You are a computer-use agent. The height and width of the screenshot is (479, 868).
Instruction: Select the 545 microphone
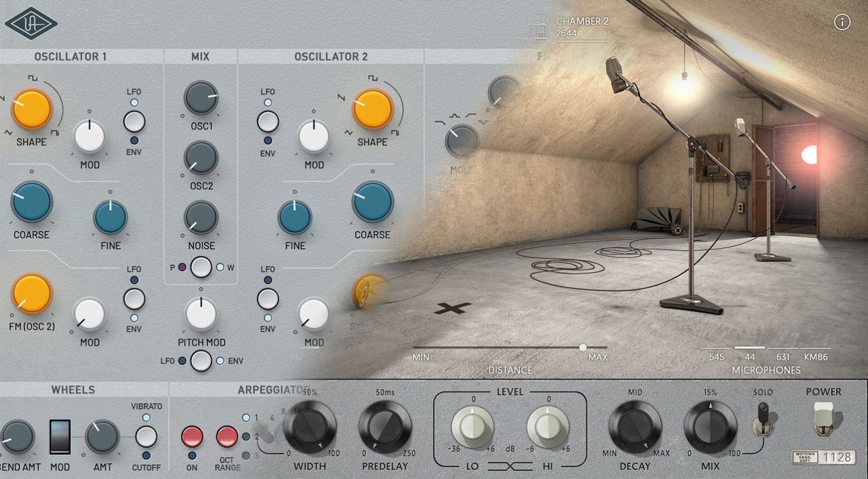718,356
